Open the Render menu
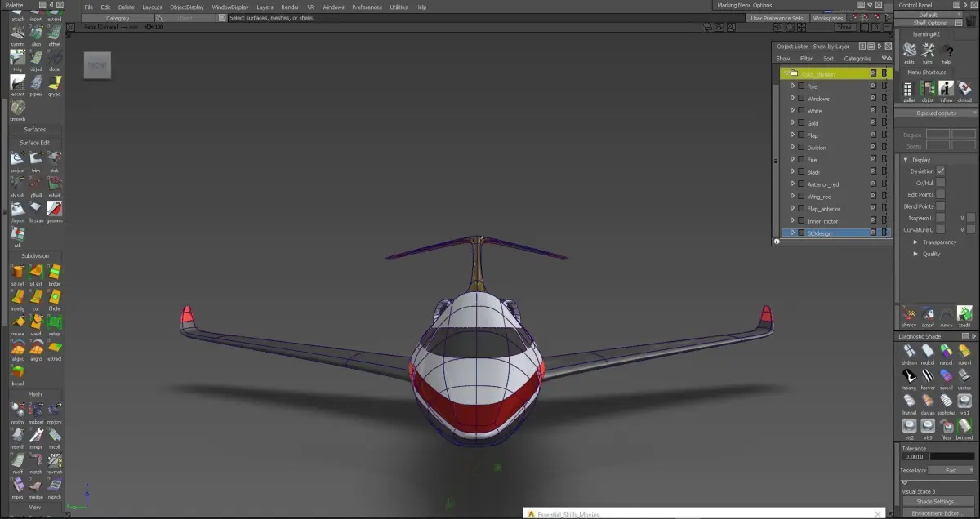This screenshot has width=980, height=519. [x=290, y=7]
